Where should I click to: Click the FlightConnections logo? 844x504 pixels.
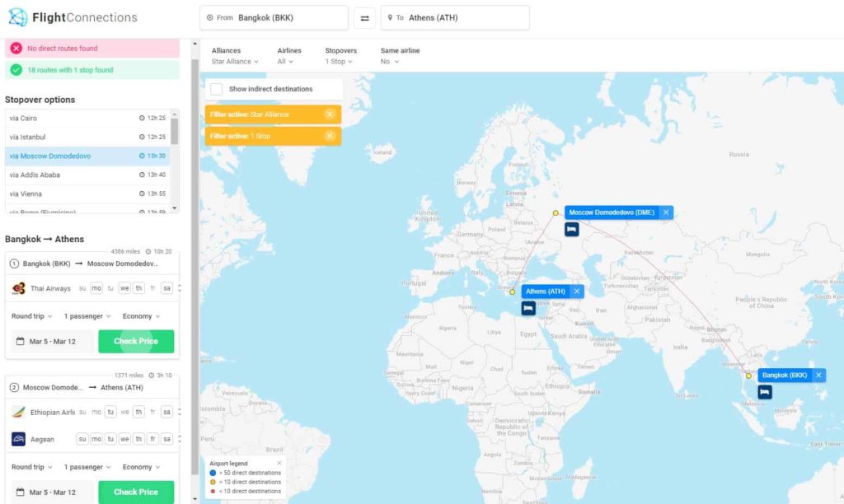pos(73,17)
